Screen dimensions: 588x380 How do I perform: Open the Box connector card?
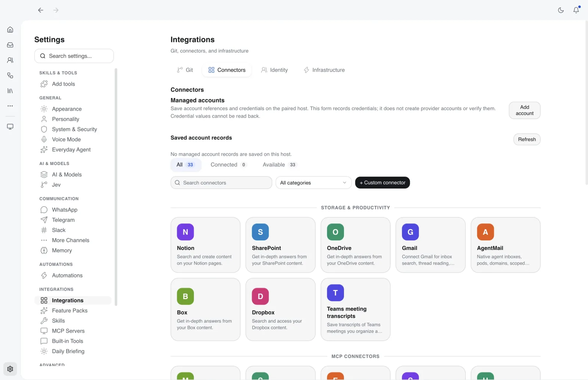pos(205,309)
